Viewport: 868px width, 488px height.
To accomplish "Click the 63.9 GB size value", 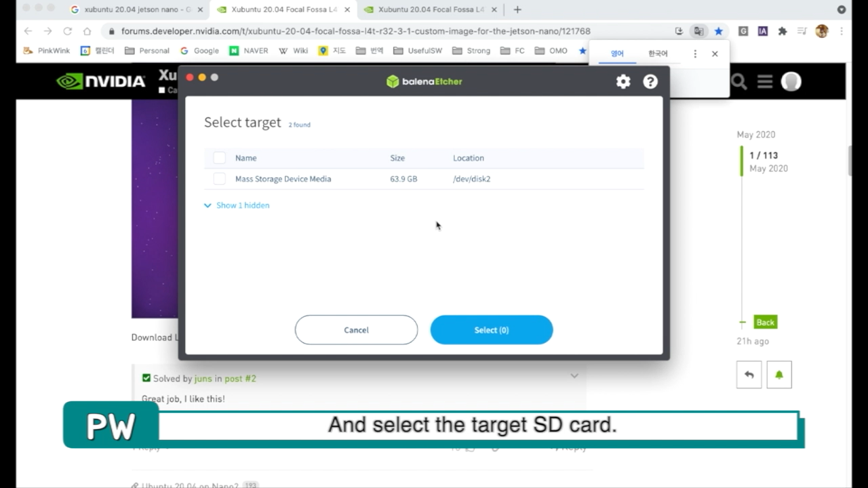I will (403, 179).
